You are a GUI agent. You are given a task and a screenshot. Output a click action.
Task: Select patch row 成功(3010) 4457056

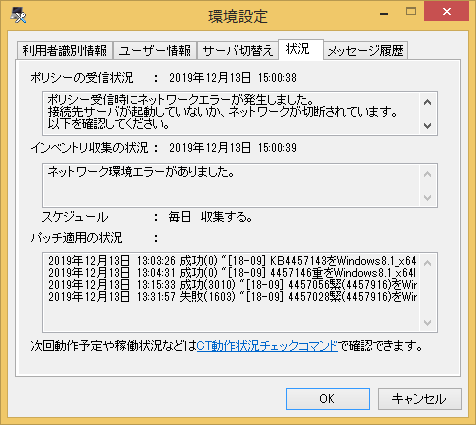232,285
